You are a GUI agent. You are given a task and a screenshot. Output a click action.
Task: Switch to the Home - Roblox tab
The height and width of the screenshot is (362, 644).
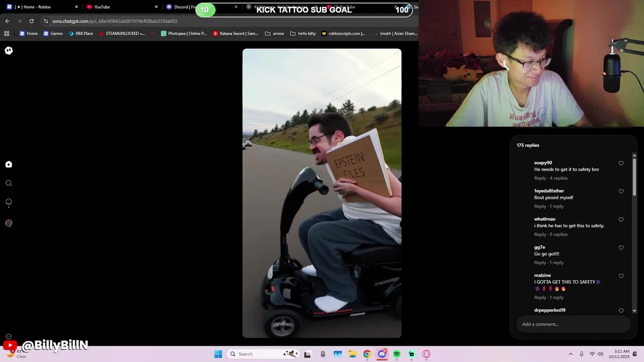tap(42, 7)
